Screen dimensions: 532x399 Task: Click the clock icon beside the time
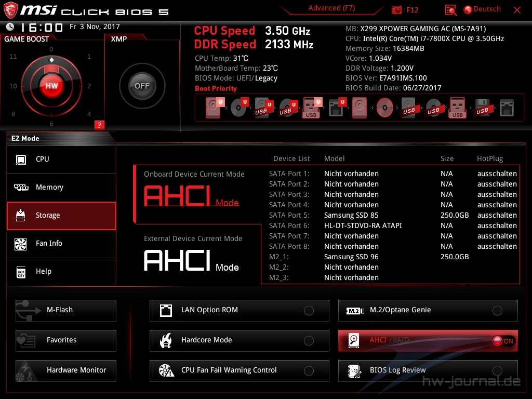[10, 26]
